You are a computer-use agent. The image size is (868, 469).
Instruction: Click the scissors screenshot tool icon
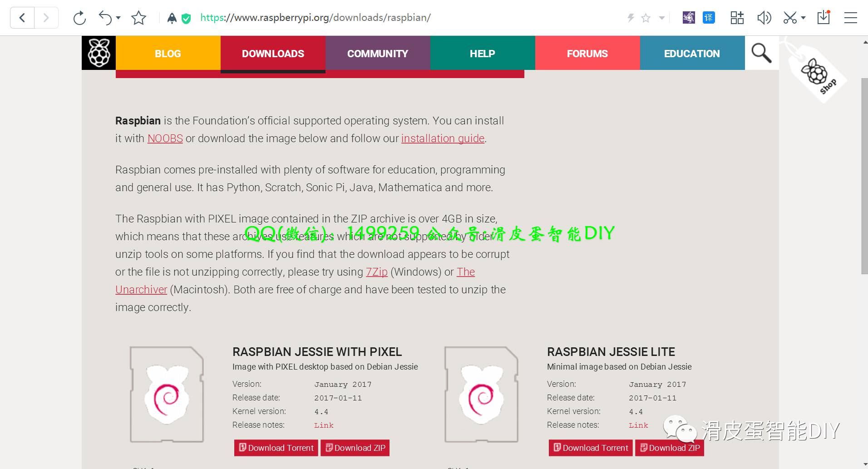790,18
